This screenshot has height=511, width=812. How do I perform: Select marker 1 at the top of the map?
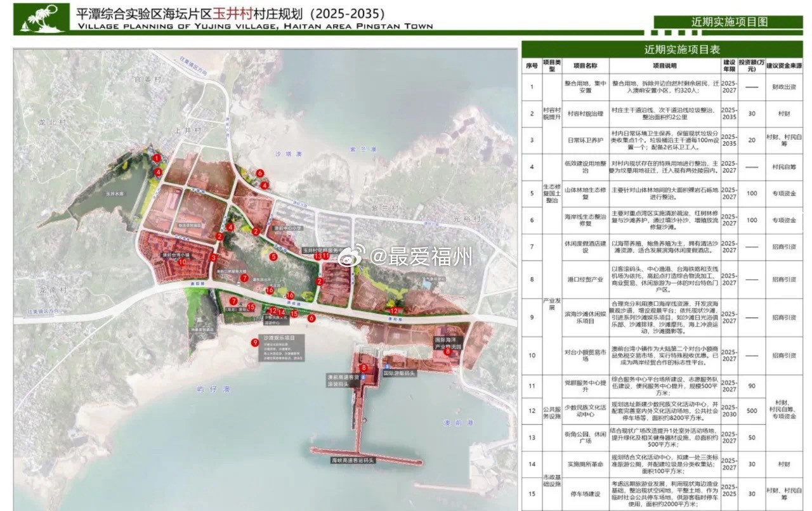pyautogui.click(x=156, y=158)
